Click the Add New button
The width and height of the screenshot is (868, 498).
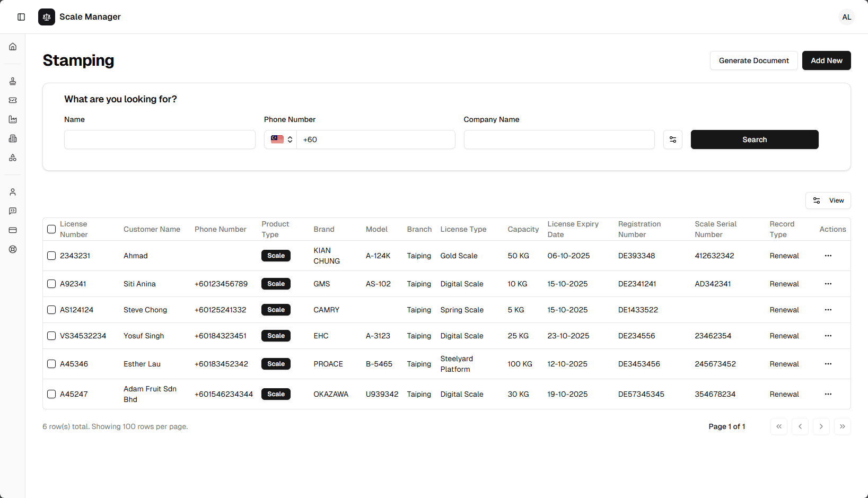tap(826, 60)
